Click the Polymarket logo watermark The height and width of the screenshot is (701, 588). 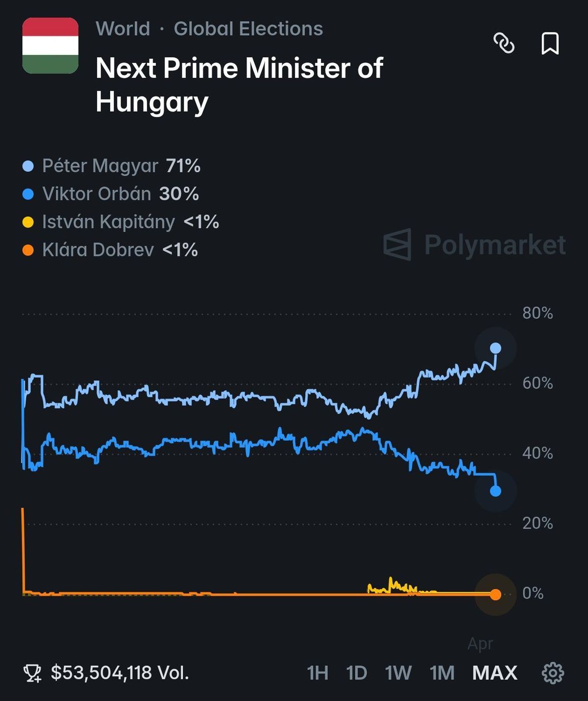click(x=474, y=245)
